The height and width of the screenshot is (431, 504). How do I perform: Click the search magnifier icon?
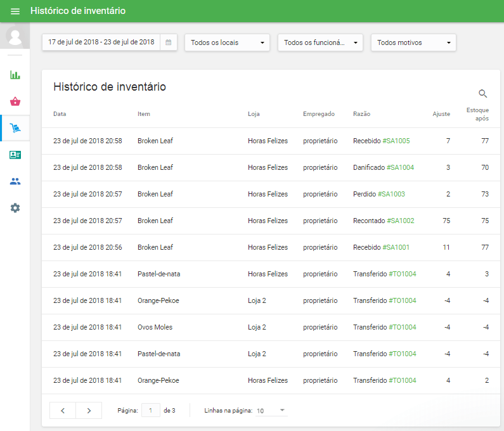click(482, 94)
